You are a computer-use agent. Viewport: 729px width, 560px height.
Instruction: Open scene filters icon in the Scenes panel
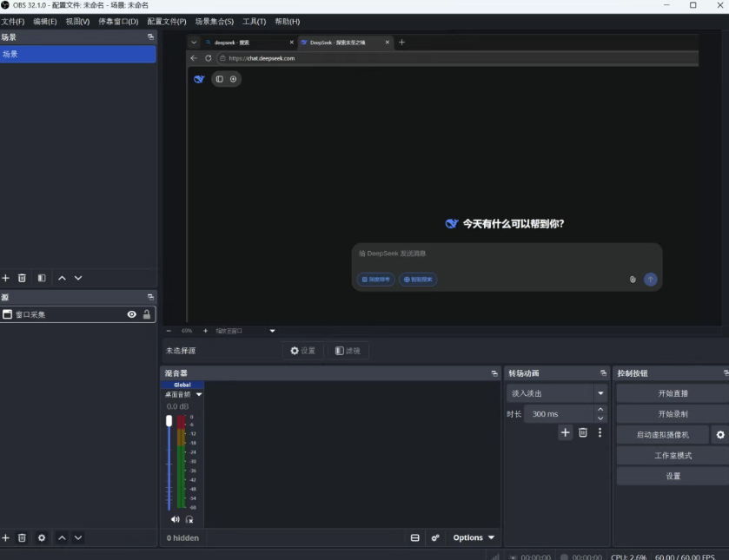pyautogui.click(x=42, y=278)
